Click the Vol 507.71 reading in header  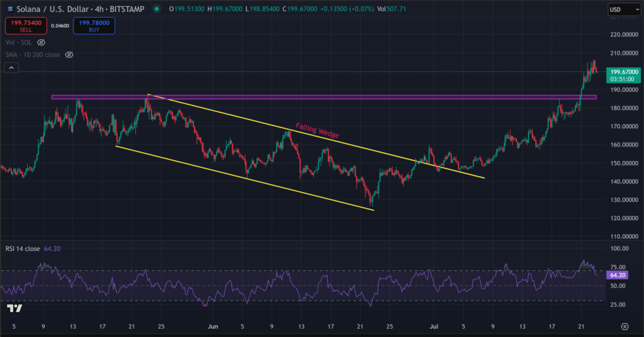coord(392,9)
